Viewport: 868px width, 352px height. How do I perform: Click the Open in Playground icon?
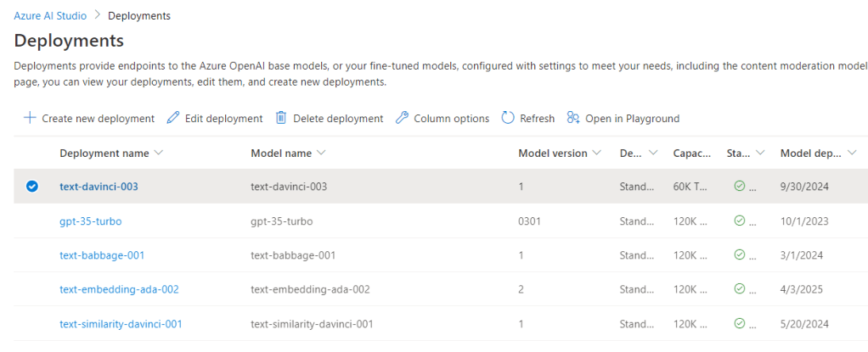(574, 119)
